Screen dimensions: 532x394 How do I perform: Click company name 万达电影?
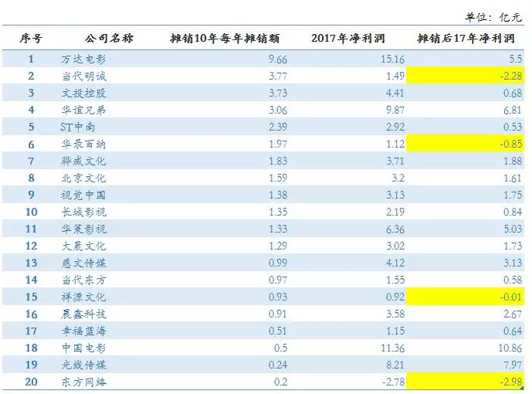click(x=83, y=59)
